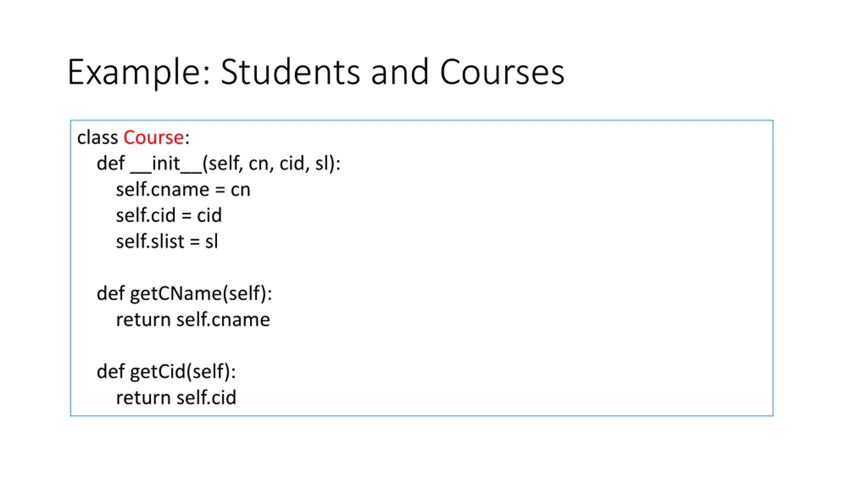868x488 pixels.
Task: Click the word 'and' in the title
Action: pos(400,72)
